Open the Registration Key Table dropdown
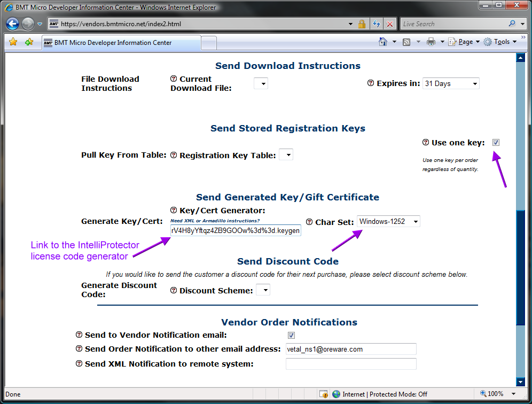Image resolution: width=532 pixels, height=404 pixels. (x=286, y=155)
